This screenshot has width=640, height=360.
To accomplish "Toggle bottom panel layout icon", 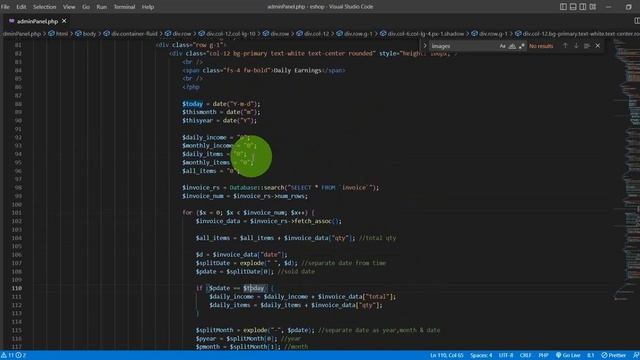I will [x=573, y=7].
